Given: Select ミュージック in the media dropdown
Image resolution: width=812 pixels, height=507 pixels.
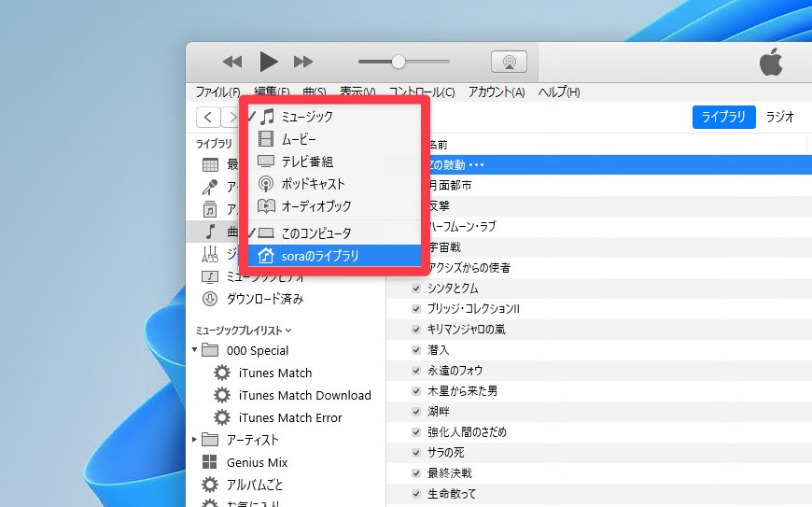Looking at the screenshot, I should (334, 117).
